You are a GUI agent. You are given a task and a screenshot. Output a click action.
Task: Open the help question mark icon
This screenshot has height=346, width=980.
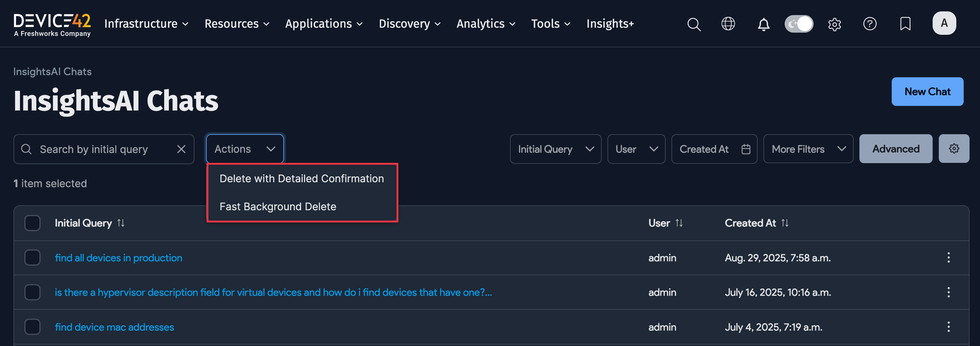870,24
